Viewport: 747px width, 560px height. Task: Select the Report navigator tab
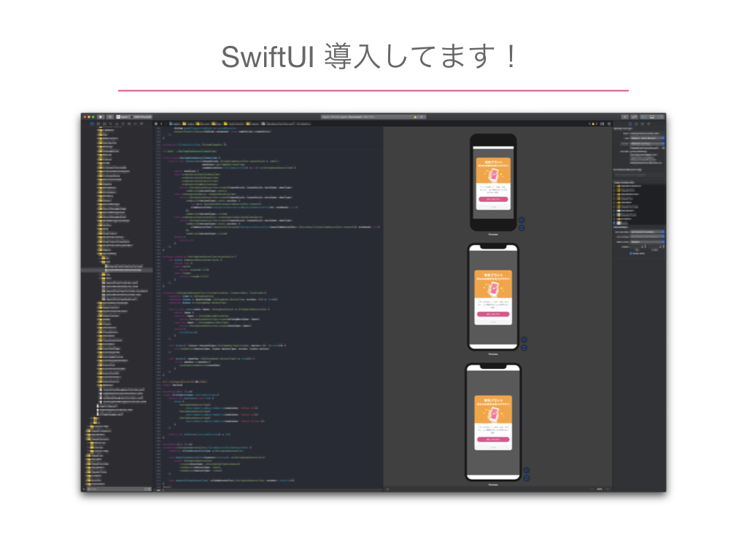click(x=142, y=124)
